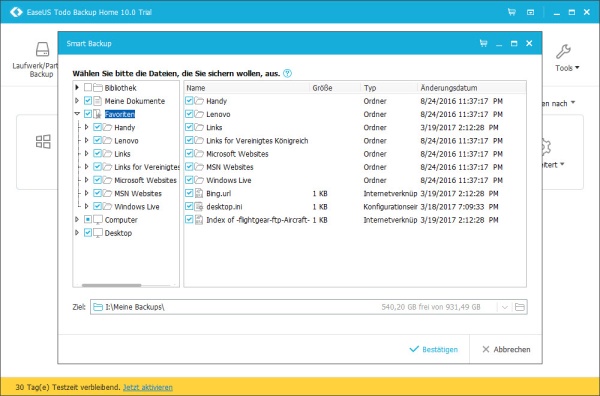
Task: Sort by Typ column header
Action: [x=389, y=88]
